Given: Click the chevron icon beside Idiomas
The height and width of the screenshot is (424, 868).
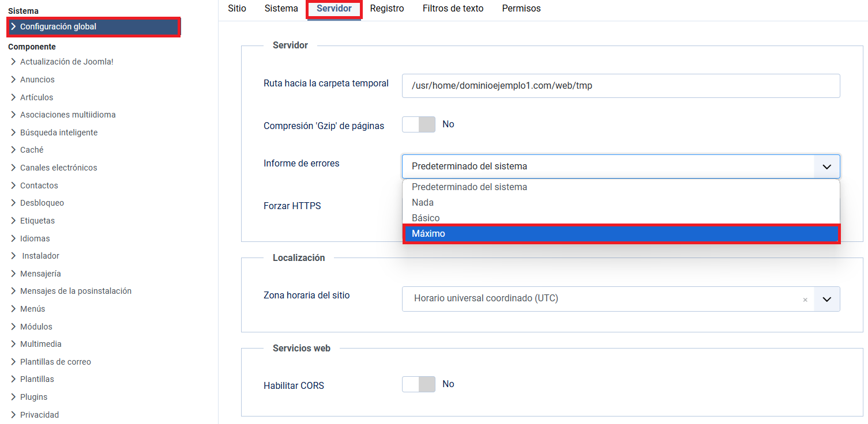Looking at the screenshot, I should tap(13, 238).
